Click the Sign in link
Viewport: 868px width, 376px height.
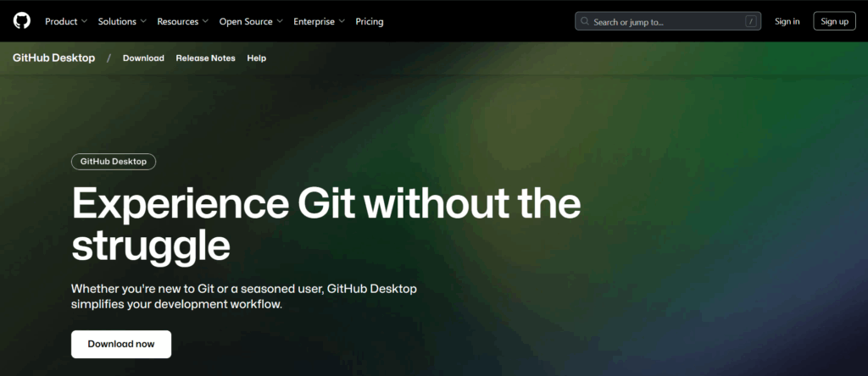pyautogui.click(x=787, y=21)
